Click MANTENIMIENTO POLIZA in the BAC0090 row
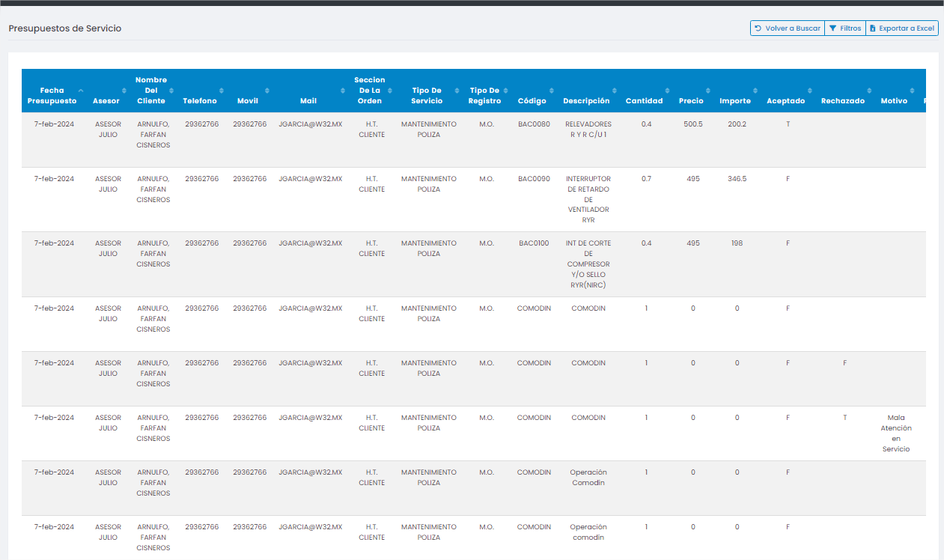944x560 pixels. tap(429, 184)
